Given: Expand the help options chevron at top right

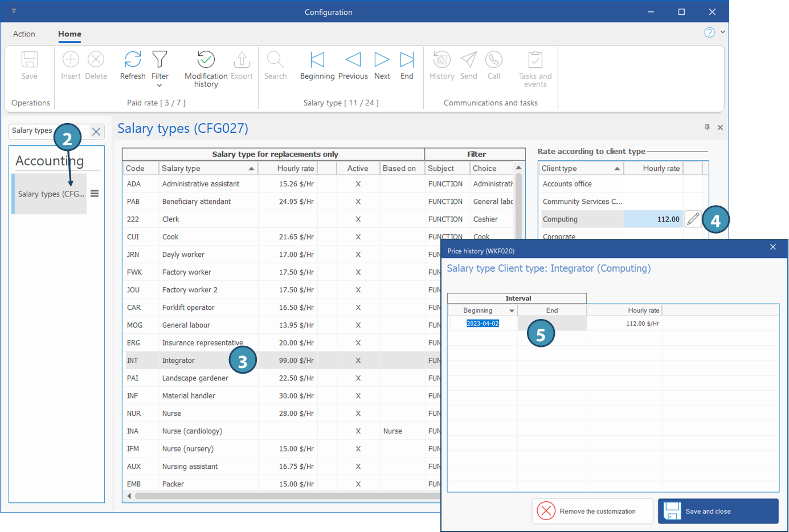Looking at the screenshot, I should pos(723,32).
